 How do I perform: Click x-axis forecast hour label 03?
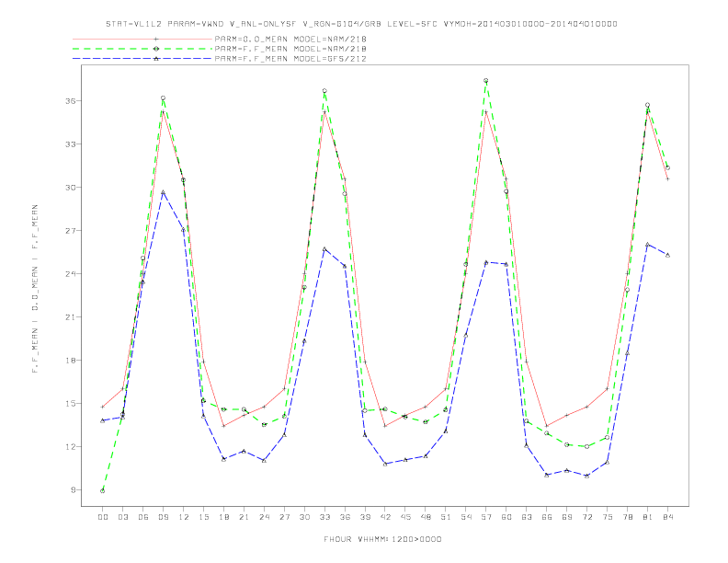tap(122, 517)
